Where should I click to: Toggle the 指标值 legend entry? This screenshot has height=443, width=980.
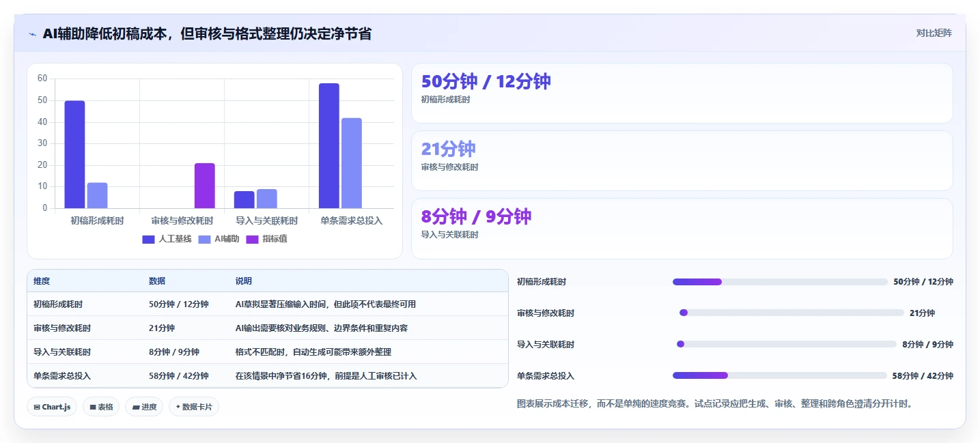coord(266,239)
